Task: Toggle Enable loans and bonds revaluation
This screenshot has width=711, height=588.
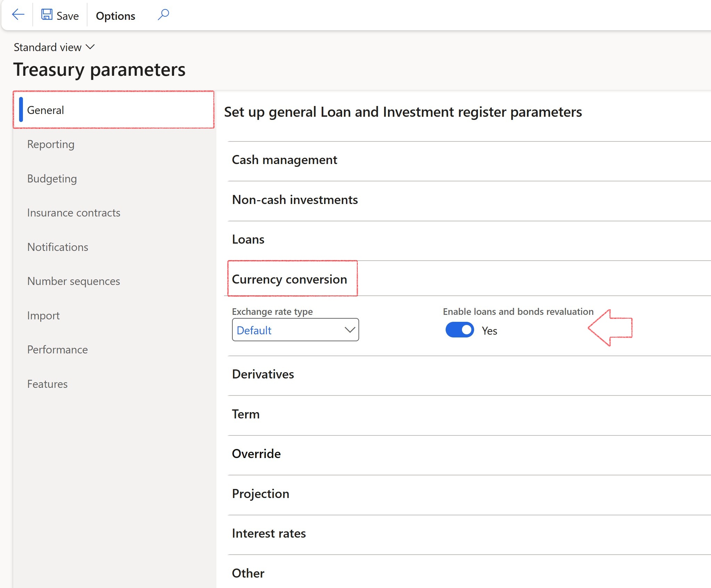Action: tap(460, 330)
